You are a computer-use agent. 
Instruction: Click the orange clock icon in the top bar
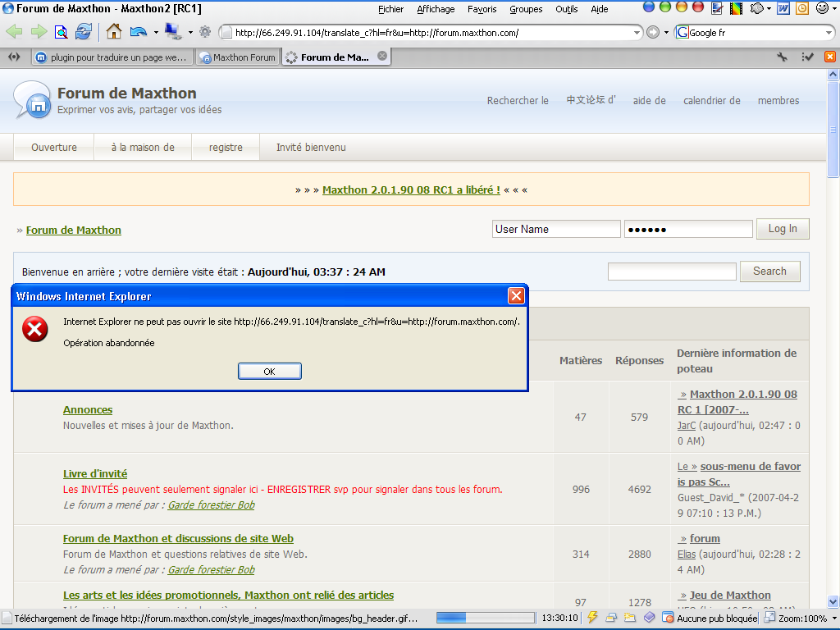pos(802,8)
